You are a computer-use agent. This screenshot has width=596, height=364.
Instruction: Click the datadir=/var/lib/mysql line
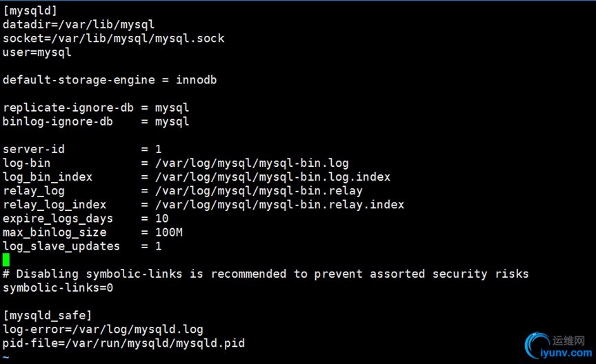[x=79, y=24]
